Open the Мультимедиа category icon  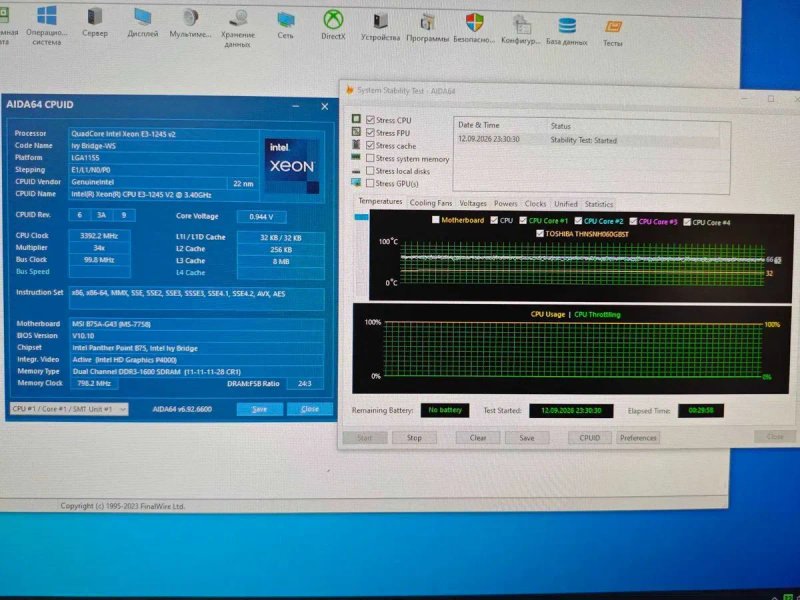[190, 17]
